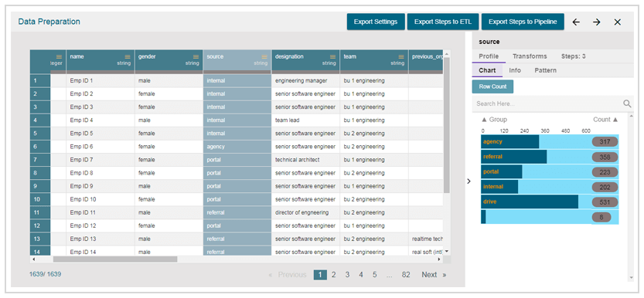This screenshot has width=644, height=298.
Task: Click the count badge 317
Action: [x=605, y=142]
